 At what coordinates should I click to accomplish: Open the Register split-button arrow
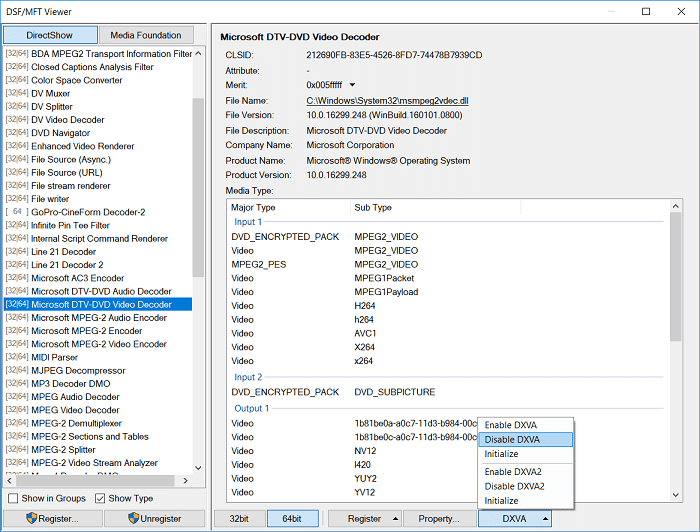[396, 519]
